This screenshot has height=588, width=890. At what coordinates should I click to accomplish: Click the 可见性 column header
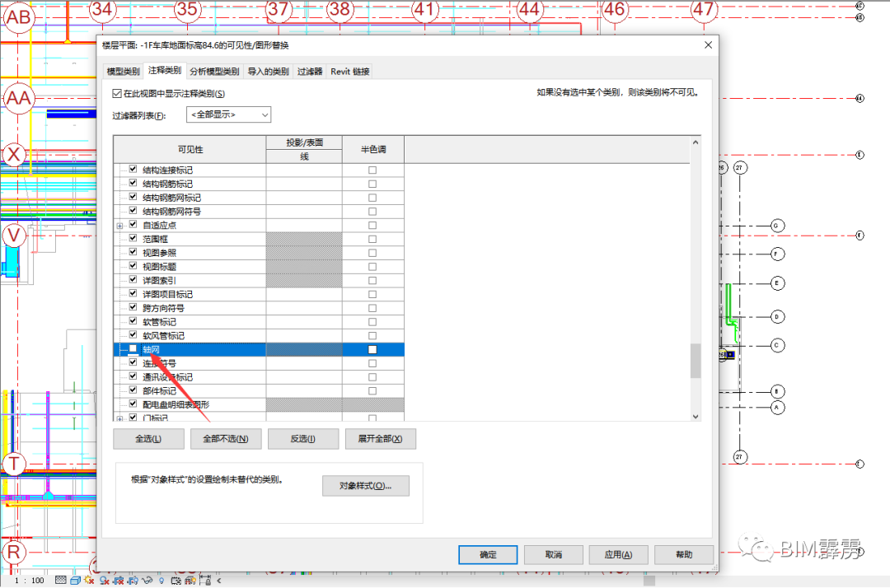[x=190, y=150]
